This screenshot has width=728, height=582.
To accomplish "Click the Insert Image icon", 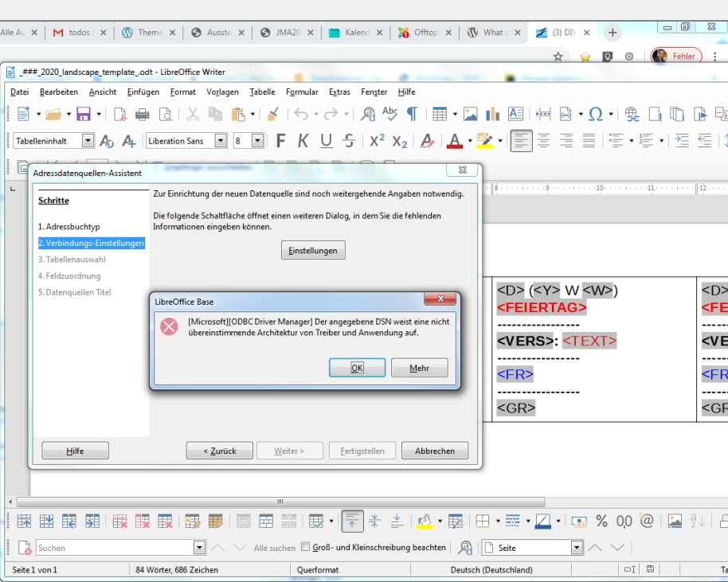I will (x=470, y=114).
